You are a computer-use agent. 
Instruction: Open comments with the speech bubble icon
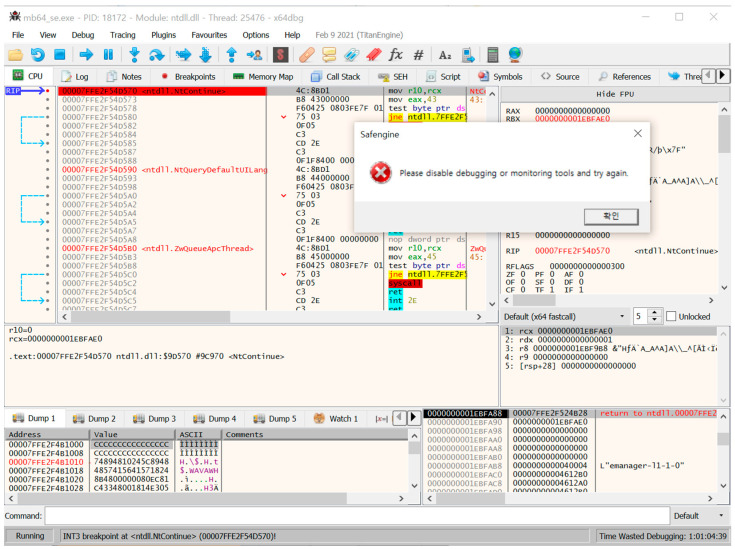click(x=329, y=55)
